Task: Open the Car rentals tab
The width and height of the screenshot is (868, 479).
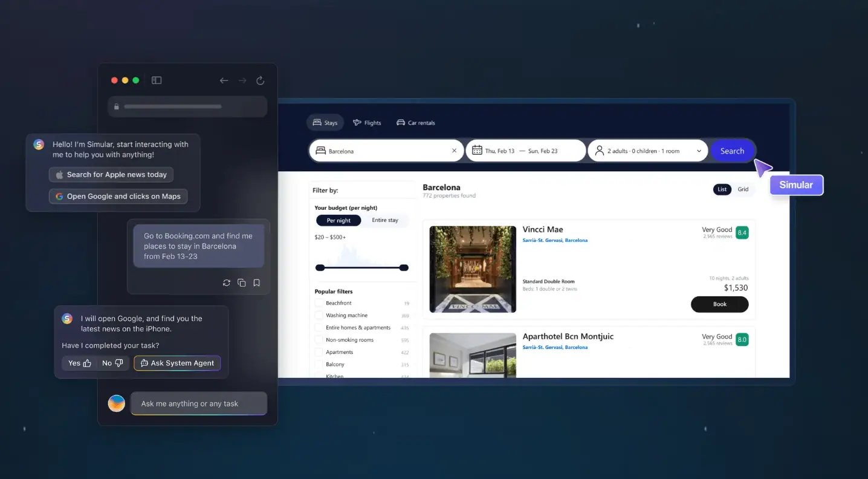Action: pos(415,123)
